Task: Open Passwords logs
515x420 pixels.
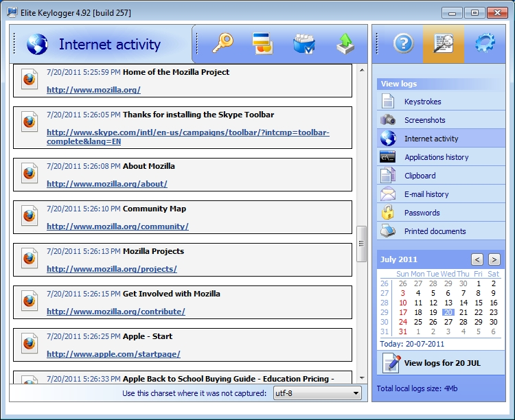Action: pyautogui.click(x=441, y=213)
